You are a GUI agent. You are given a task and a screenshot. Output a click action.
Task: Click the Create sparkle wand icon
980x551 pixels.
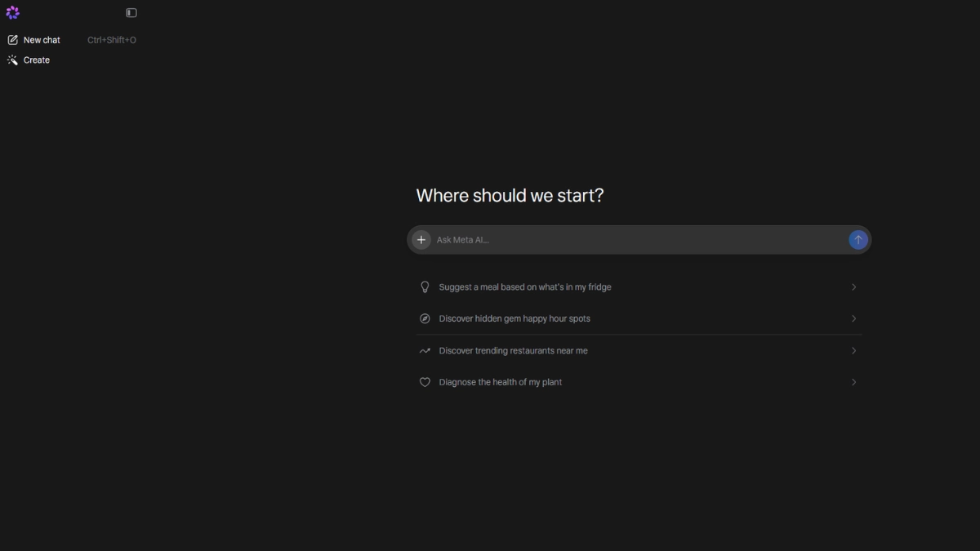[12, 60]
